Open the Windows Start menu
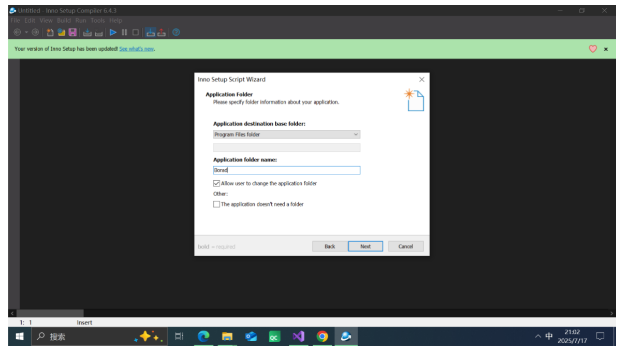This screenshot has width=644, height=353. [x=20, y=336]
